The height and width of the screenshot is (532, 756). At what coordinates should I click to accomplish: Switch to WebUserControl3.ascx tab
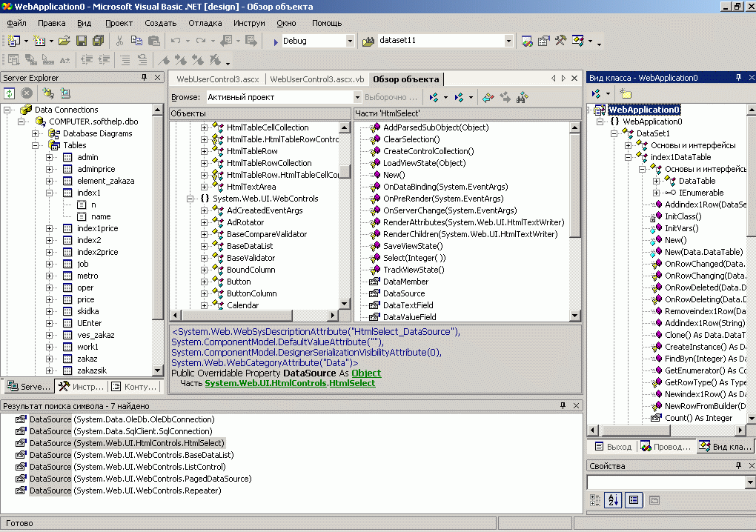(217, 79)
